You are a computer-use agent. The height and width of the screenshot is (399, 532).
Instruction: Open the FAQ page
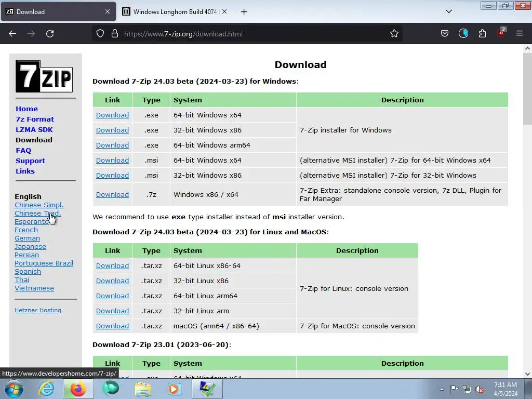click(x=23, y=150)
